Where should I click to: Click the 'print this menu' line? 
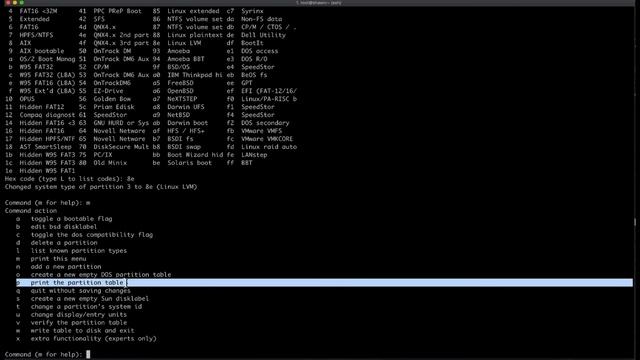(x=51, y=259)
